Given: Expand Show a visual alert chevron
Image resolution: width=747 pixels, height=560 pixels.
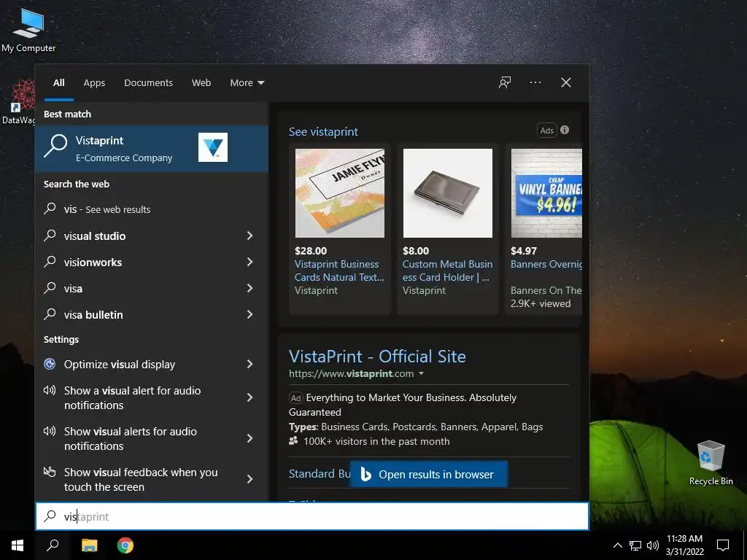Looking at the screenshot, I should pyautogui.click(x=249, y=397).
